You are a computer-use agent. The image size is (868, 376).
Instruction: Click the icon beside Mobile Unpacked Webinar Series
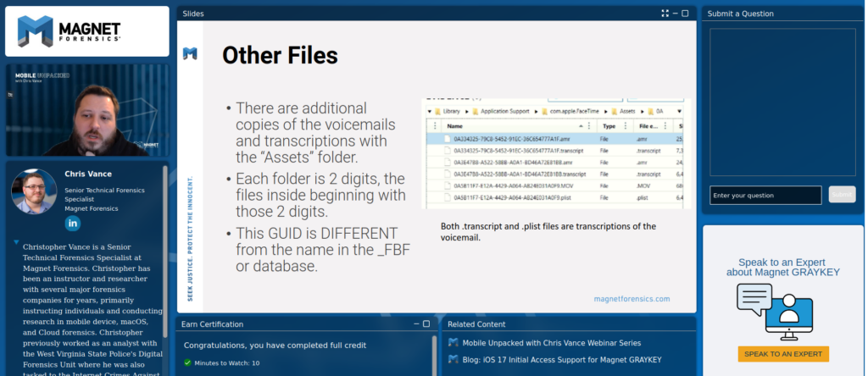453,343
